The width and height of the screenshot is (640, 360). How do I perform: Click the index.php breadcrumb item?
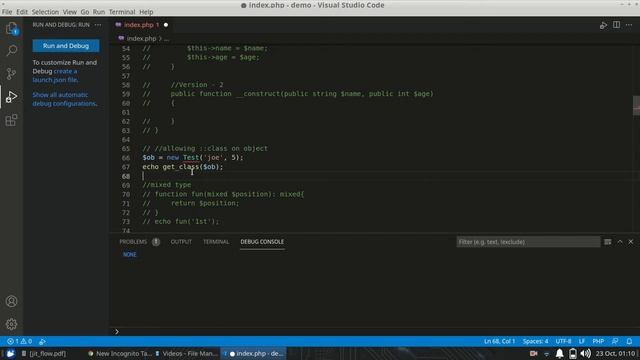[x=141, y=38]
